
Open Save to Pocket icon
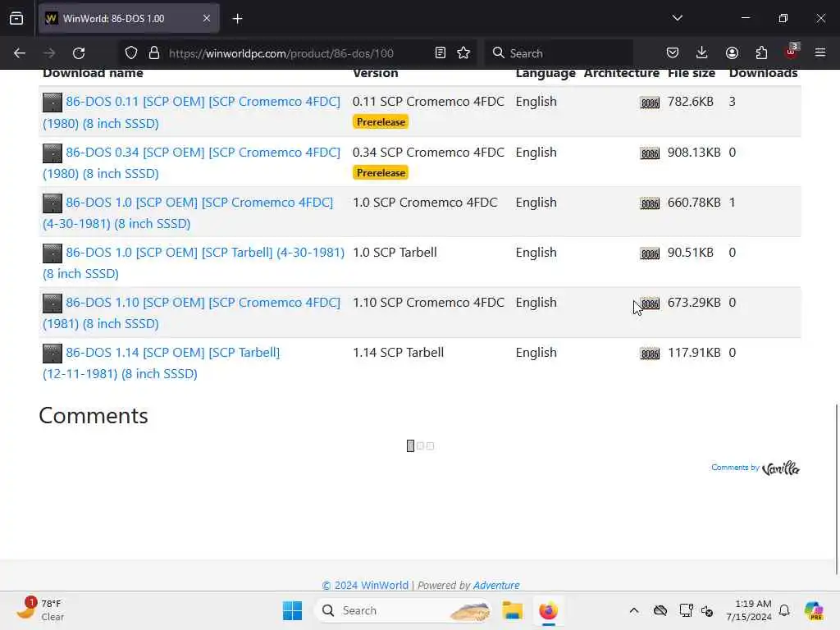click(x=673, y=53)
